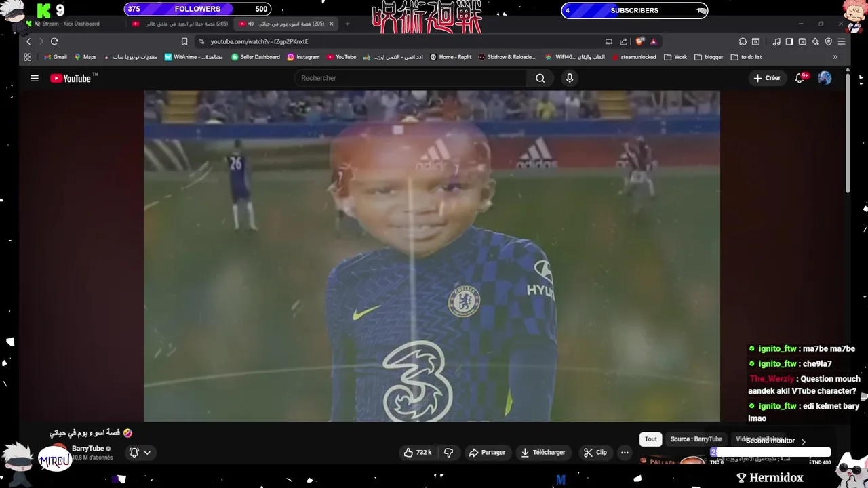Click the share page icon in address bar

(x=623, y=41)
